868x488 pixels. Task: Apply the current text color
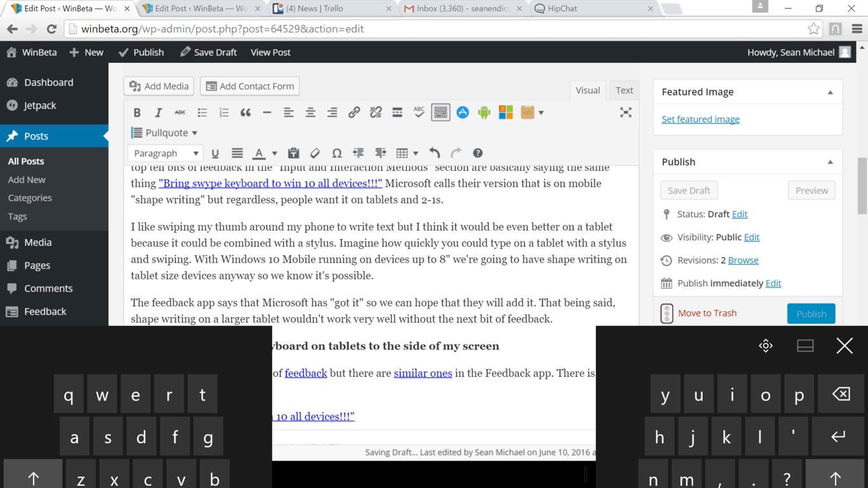coord(259,153)
